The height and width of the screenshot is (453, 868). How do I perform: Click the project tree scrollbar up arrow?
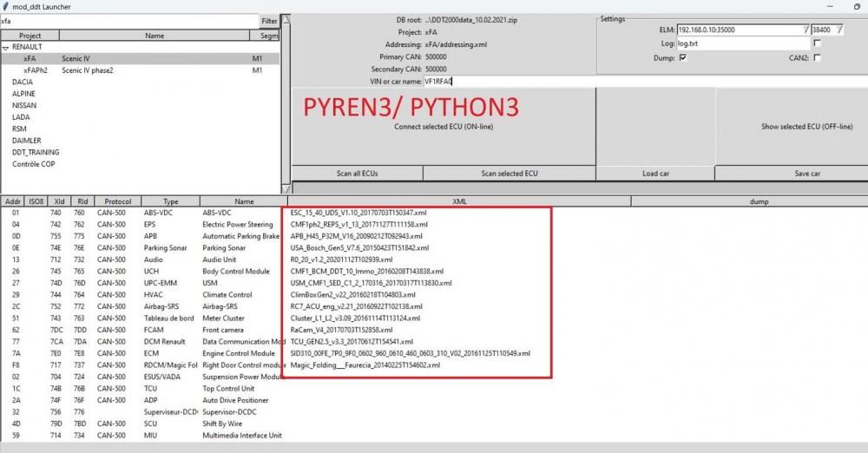286,20
